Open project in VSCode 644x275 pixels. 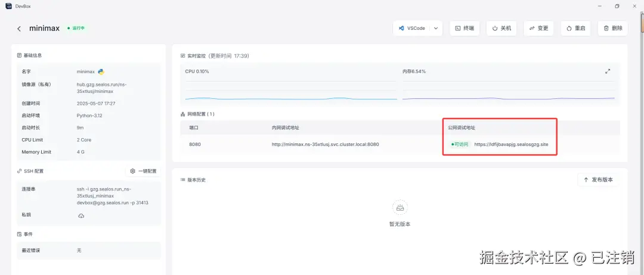tap(412, 29)
